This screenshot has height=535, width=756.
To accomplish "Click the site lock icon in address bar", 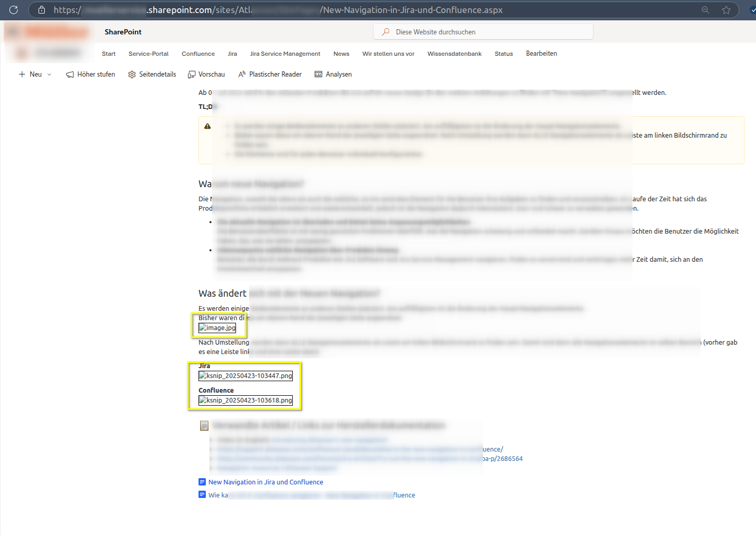I will (42, 10).
